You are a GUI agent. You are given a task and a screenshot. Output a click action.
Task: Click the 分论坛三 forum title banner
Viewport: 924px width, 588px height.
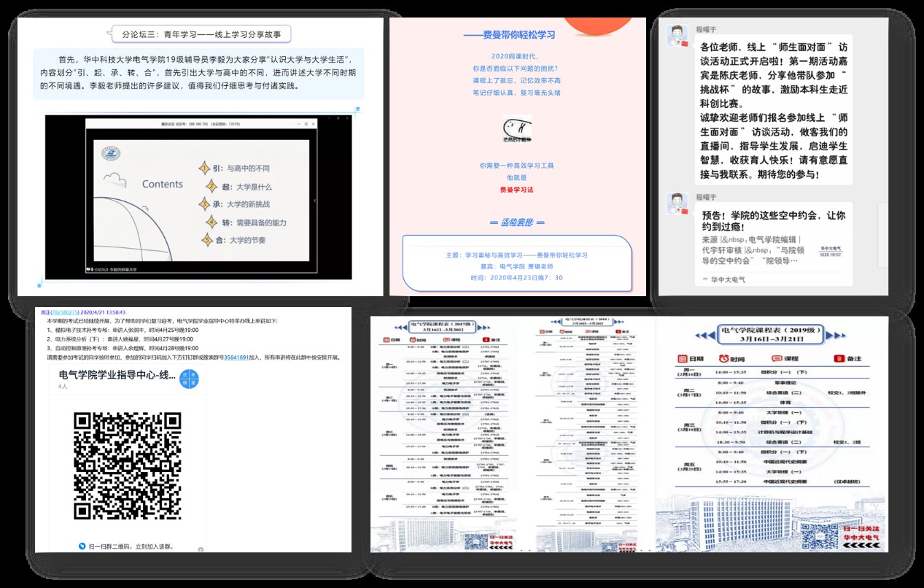pyautogui.click(x=200, y=34)
